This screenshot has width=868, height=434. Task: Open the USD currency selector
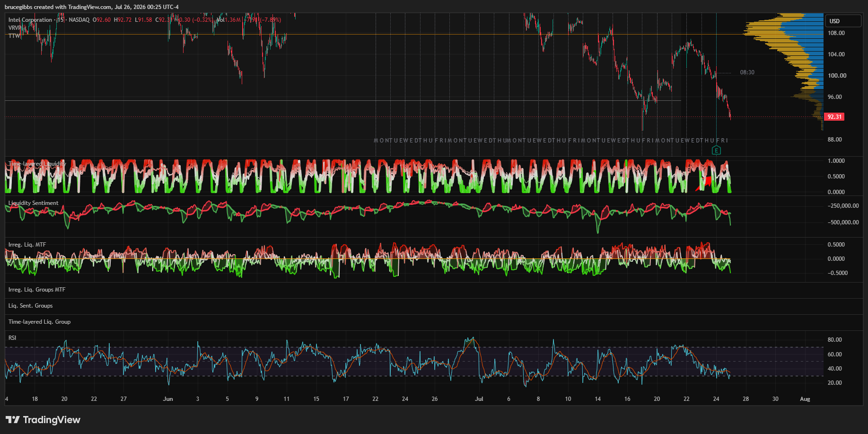(x=843, y=21)
